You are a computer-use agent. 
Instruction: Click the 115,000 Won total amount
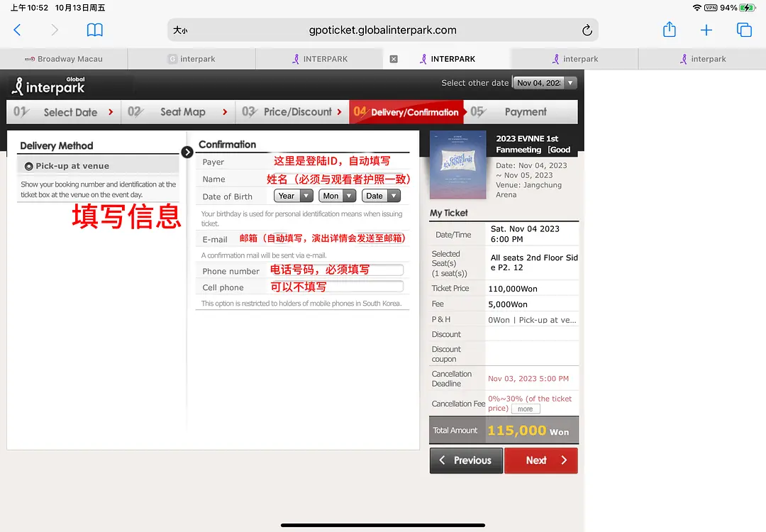pyautogui.click(x=528, y=431)
